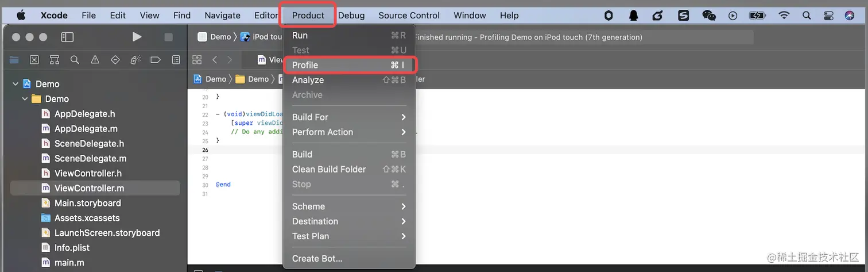
Task: Select AppDelegate.m in the file navigator
Action: pyautogui.click(x=86, y=129)
